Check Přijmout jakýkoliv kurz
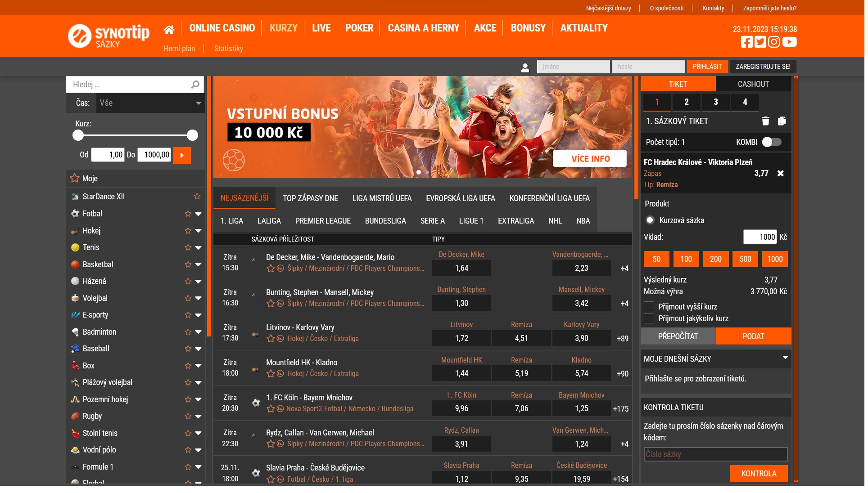 (x=649, y=318)
